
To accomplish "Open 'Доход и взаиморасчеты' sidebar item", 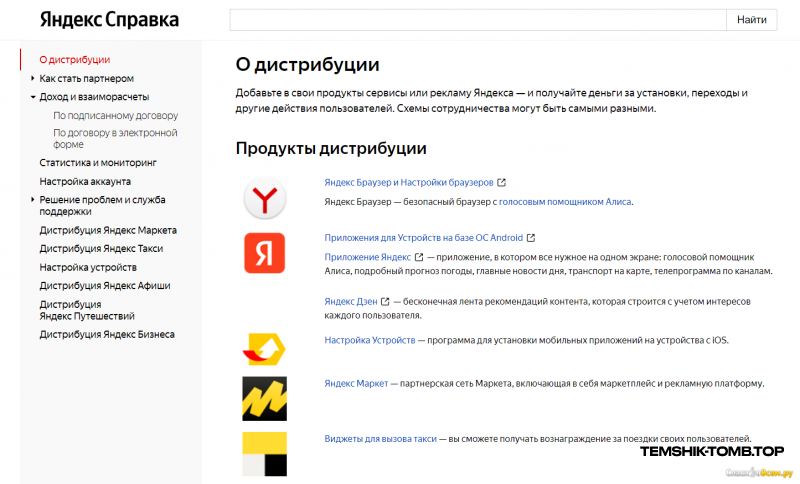I will 94,97.
